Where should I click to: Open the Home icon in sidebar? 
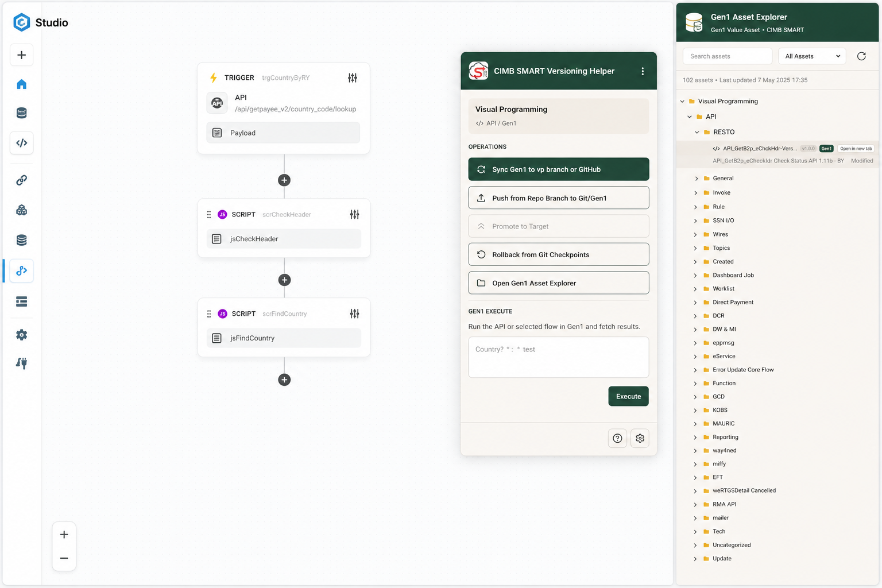pos(21,84)
